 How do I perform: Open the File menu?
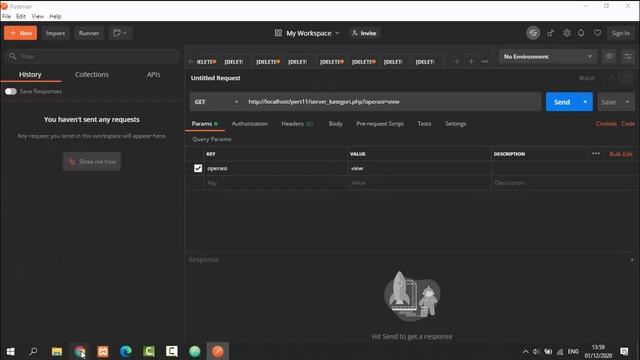tap(7, 16)
